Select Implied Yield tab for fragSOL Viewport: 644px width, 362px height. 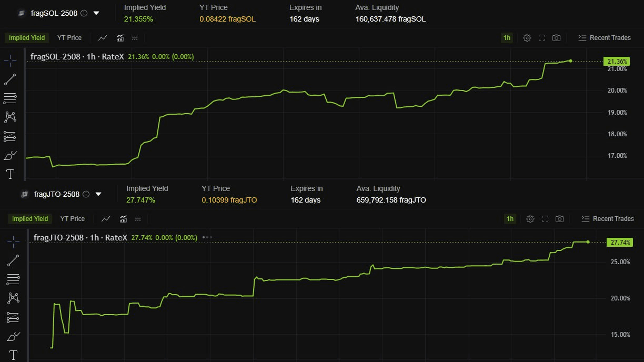coord(27,38)
